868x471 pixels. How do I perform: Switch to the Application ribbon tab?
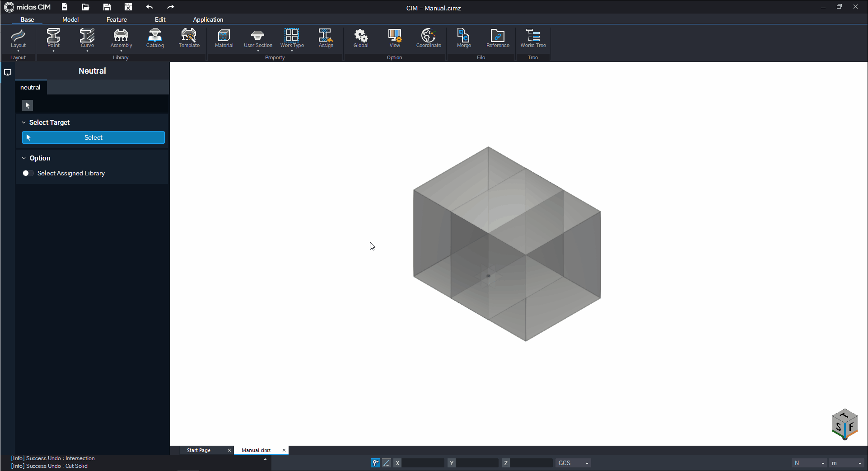click(208, 19)
